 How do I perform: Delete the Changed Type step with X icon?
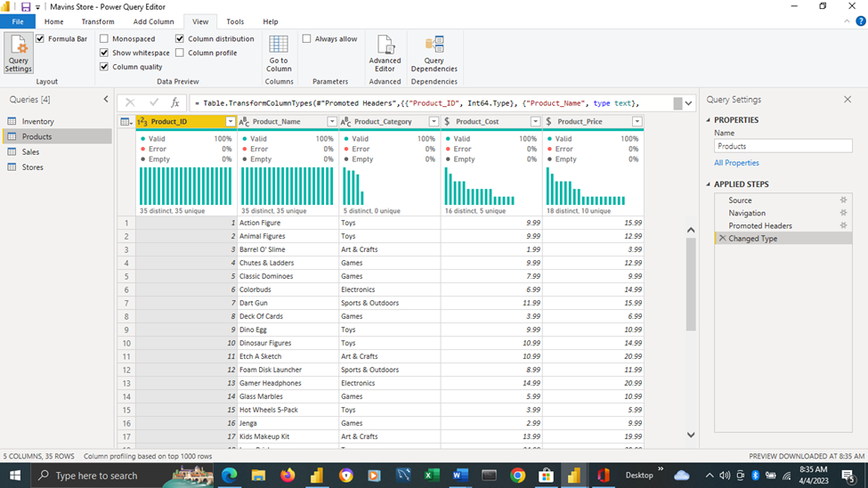tap(722, 238)
